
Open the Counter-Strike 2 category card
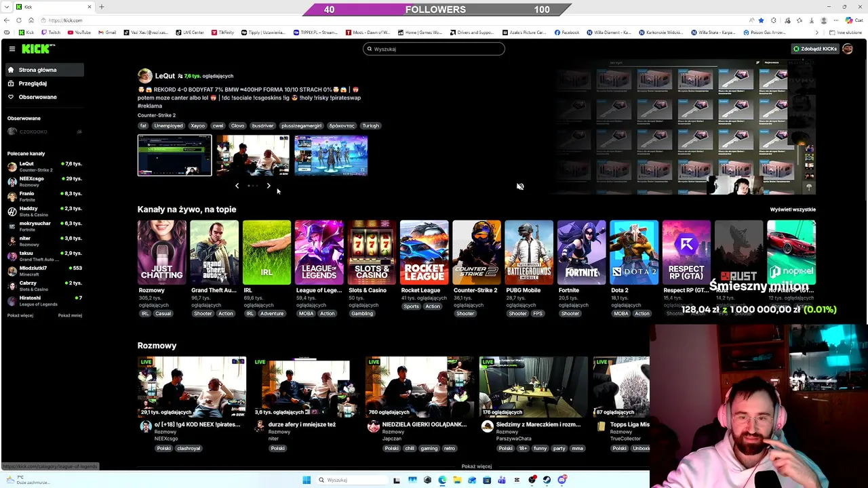point(477,252)
